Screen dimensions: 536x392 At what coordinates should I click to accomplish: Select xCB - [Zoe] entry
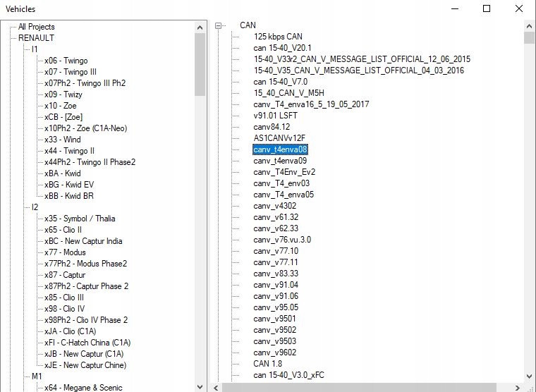[63, 117]
